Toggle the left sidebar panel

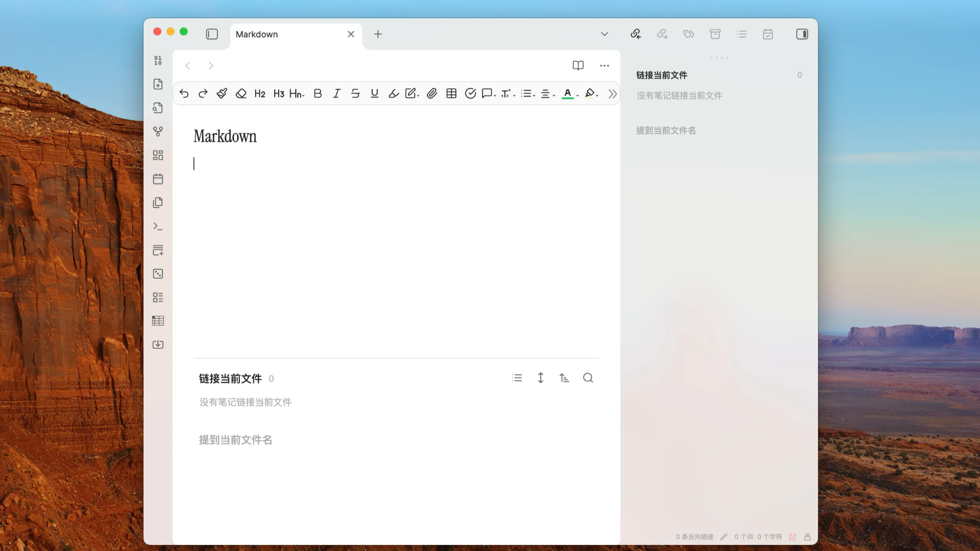point(212,34)
